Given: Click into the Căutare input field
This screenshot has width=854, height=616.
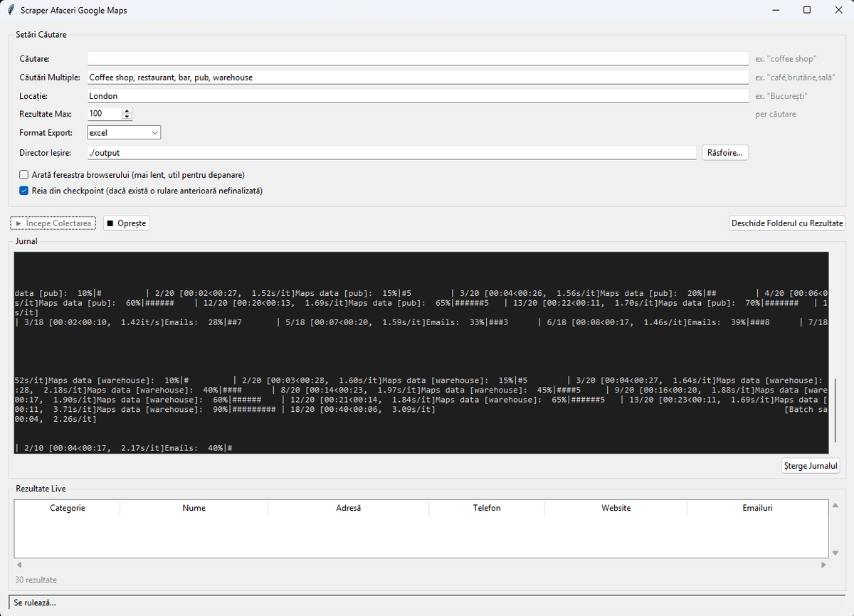Looking at the screenshot, I should pyautogui.click(x=418, y=58).
